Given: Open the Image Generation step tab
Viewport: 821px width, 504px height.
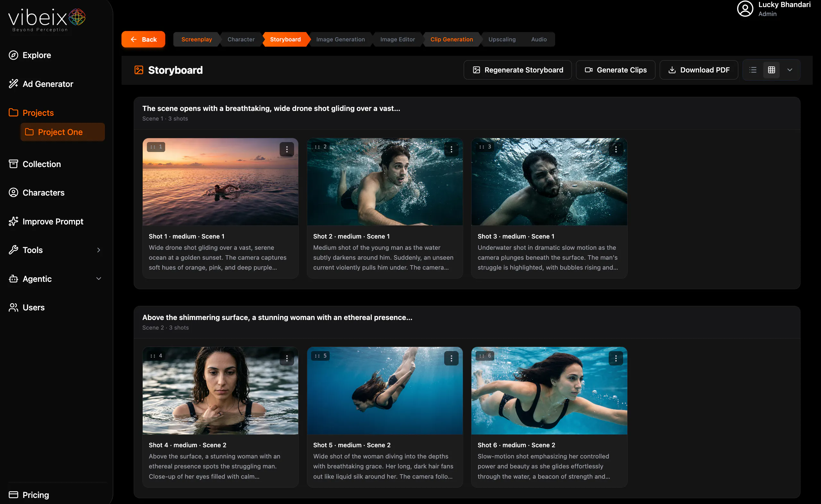Looking at the screenshot, I should pyautogui.click(x=340, y=39).
